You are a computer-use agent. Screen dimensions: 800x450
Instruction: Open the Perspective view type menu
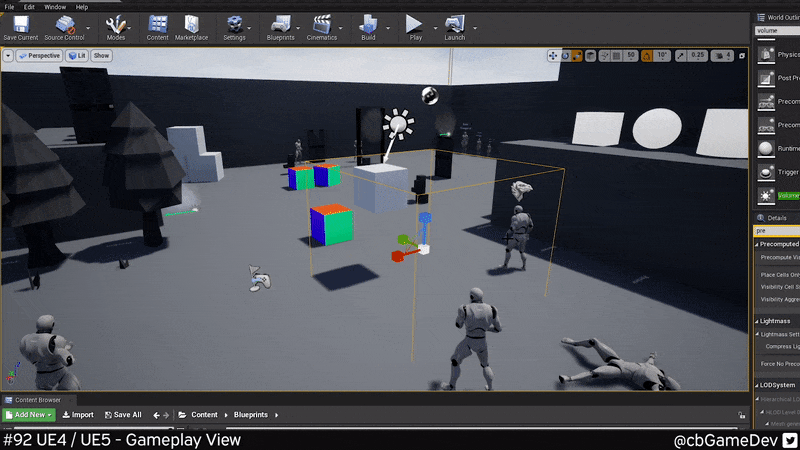pos(39,56)
